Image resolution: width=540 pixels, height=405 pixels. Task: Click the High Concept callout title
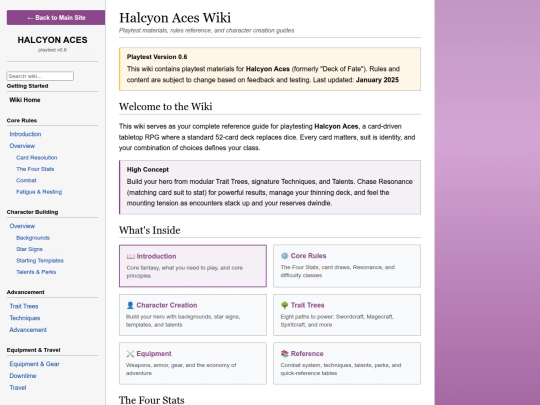click(x=148, y=169)
